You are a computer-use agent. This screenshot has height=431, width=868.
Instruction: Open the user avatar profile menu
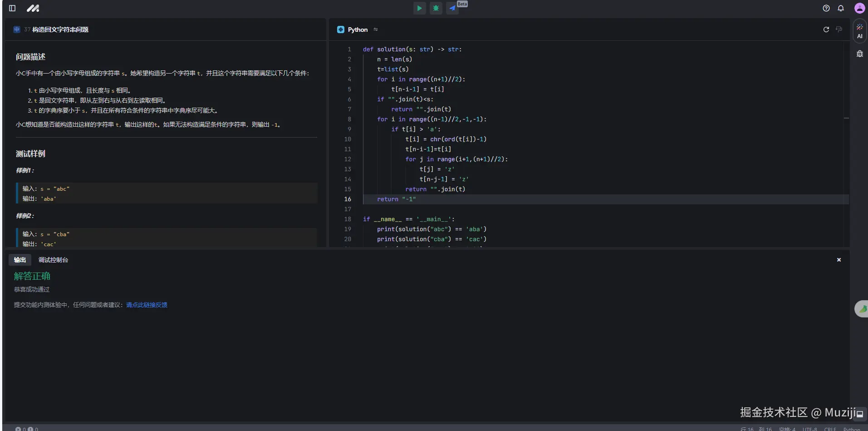click(x=859, y=8)
